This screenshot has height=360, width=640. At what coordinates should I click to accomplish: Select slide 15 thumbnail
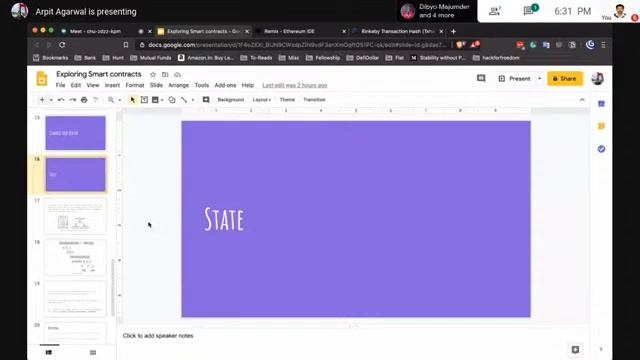pyautogui.click(x=76, y=133)
